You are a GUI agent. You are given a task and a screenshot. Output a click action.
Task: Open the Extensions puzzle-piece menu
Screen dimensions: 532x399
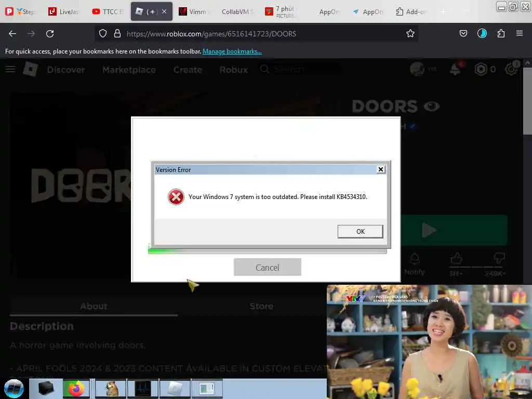click(x=501, y=33)
